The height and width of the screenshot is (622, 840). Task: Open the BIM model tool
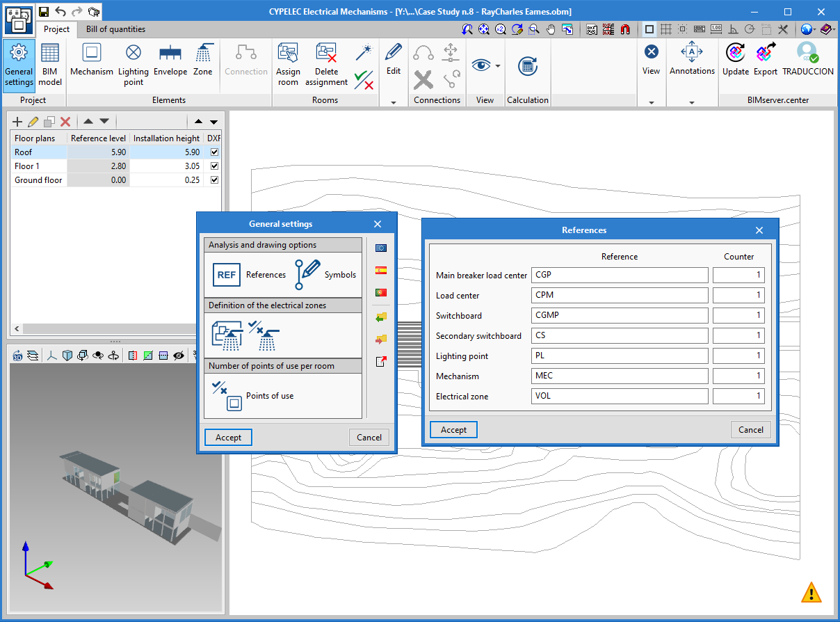[x=50, y=65]
